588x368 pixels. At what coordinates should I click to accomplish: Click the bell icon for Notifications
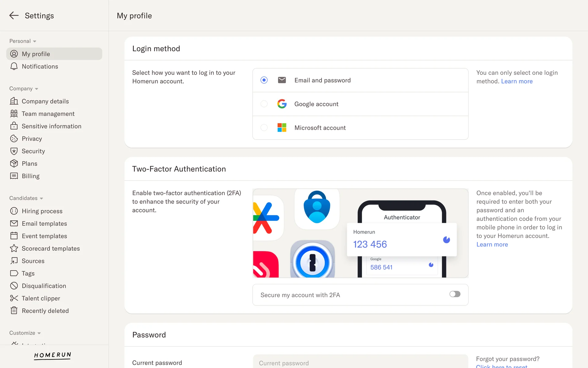(14, 67)
